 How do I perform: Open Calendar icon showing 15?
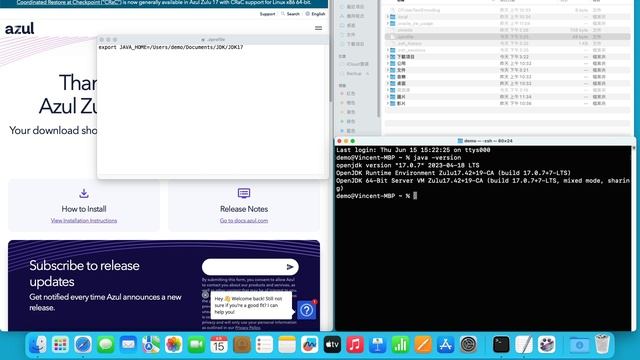(219, 345)
